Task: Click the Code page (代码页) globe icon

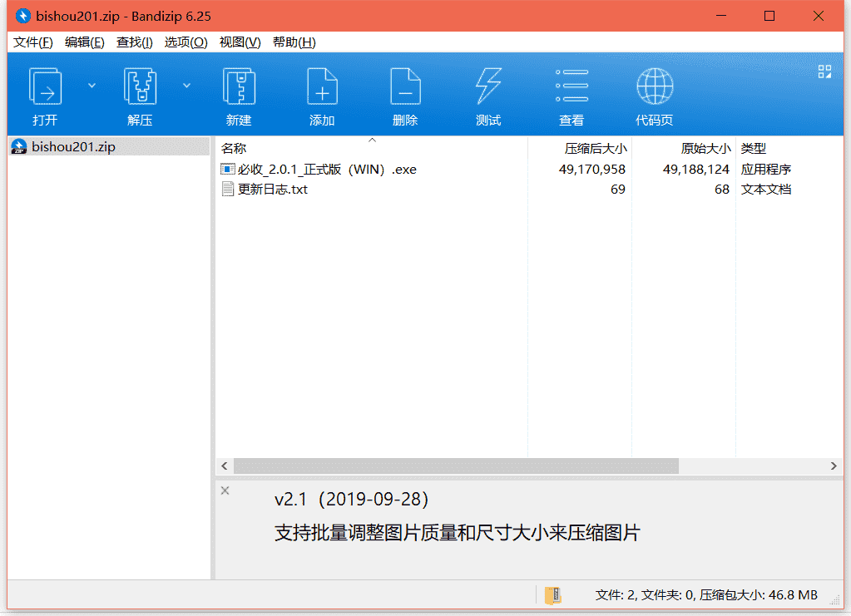Action: tap(655, 86)
